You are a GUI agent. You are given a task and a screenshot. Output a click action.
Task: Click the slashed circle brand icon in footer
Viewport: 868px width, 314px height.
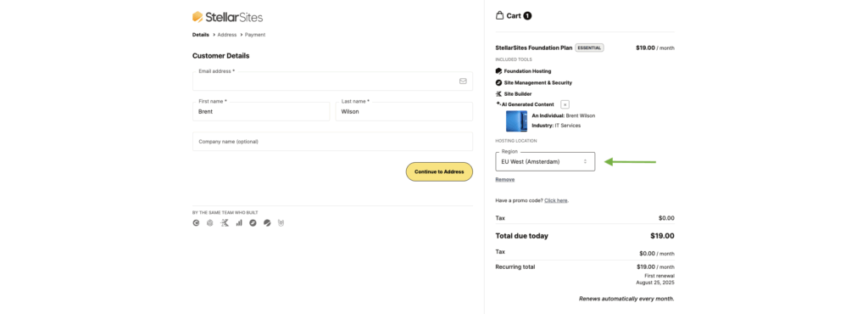pos(267,223)
